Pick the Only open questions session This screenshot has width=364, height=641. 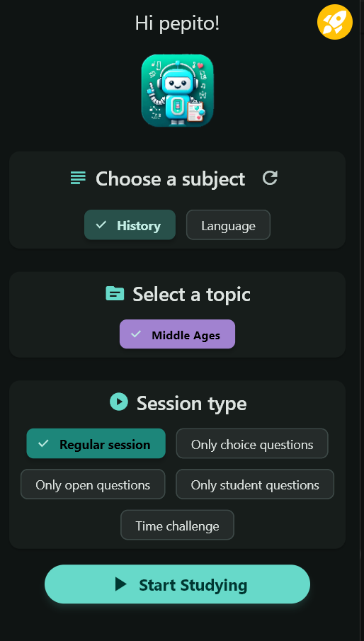tap(93, 484)
